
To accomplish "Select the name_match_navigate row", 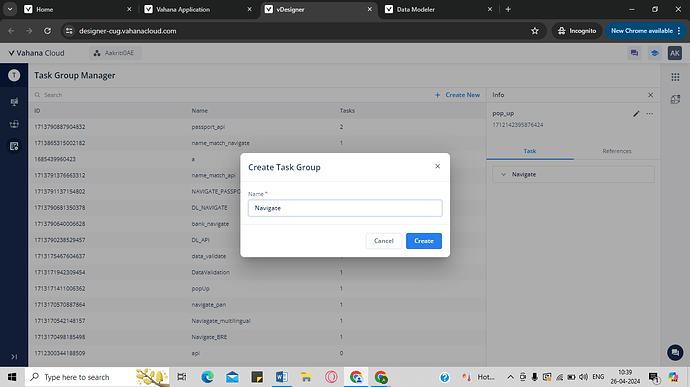I will (x=257, y=143).
